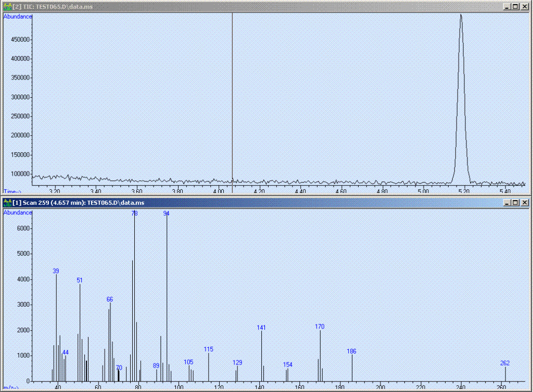Click the vertical cursor line in the chromatogram

coord(232,104)
